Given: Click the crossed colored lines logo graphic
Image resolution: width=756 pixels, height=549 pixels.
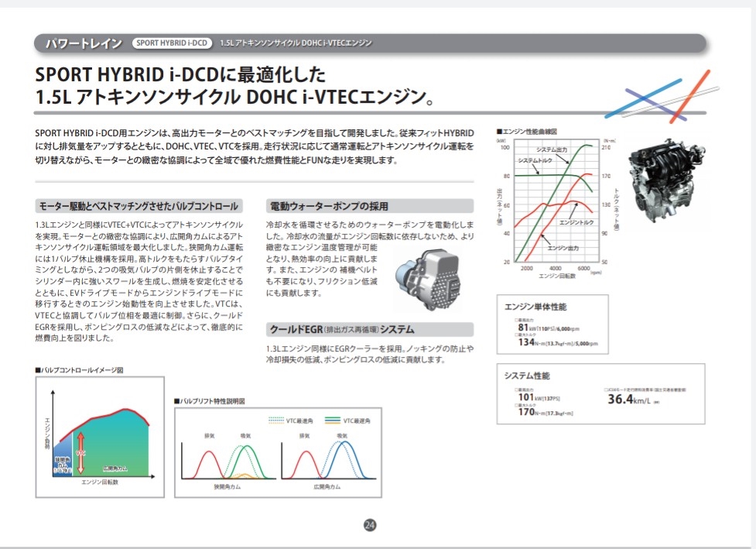Looking at the screenshot, I should click(661, 97).
